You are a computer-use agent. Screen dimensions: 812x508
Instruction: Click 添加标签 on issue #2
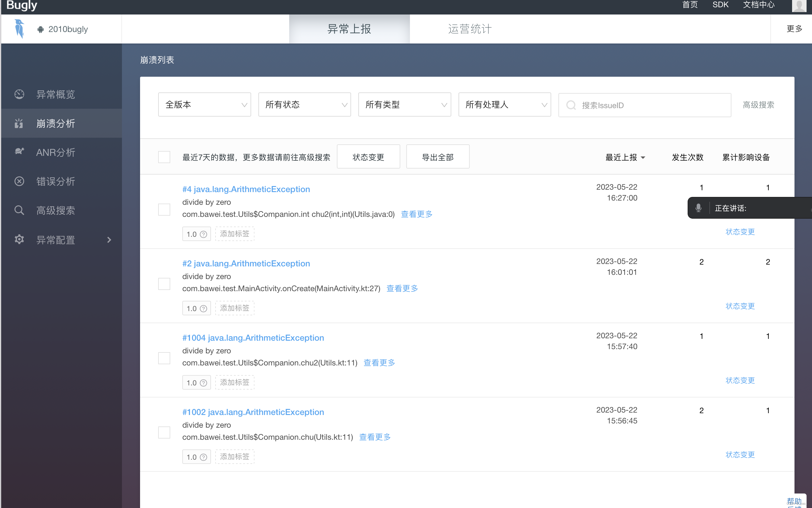235,308
